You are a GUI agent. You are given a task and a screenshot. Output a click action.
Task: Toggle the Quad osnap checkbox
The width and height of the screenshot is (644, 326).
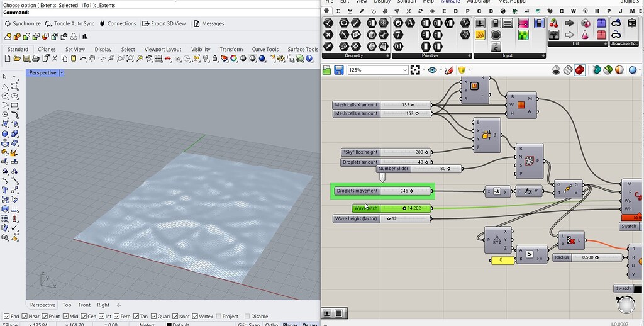click(x=153, y=316)
